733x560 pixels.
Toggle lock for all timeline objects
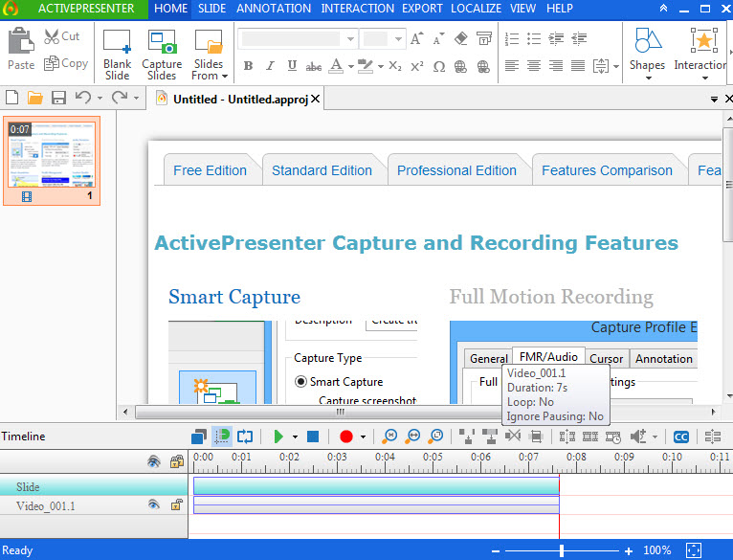pos(177,461)
